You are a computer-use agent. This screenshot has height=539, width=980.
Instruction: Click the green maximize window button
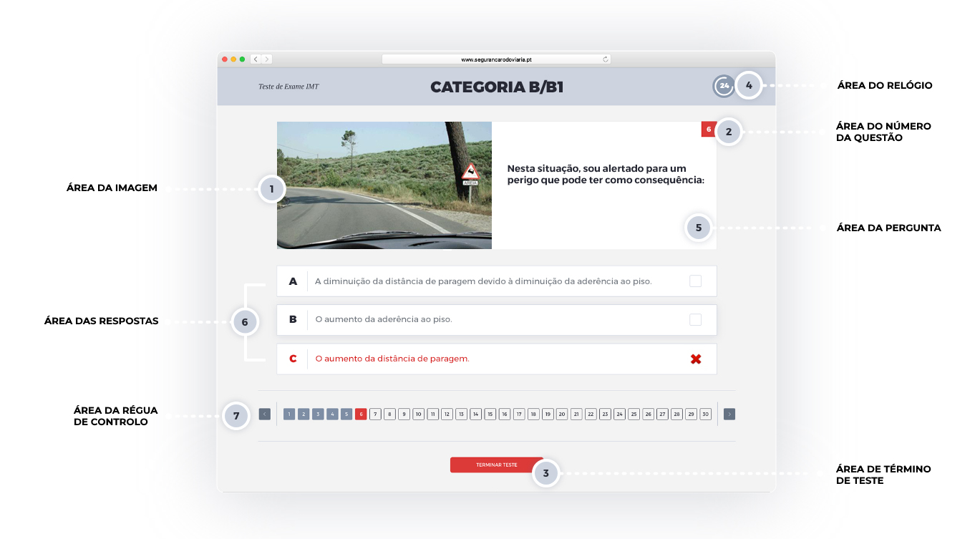click(x=242, y=59)
